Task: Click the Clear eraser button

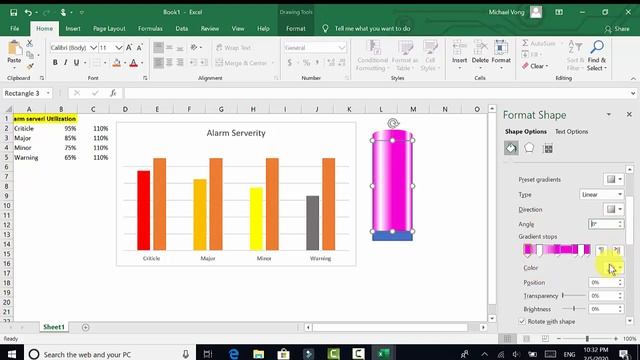Action: 535,66
